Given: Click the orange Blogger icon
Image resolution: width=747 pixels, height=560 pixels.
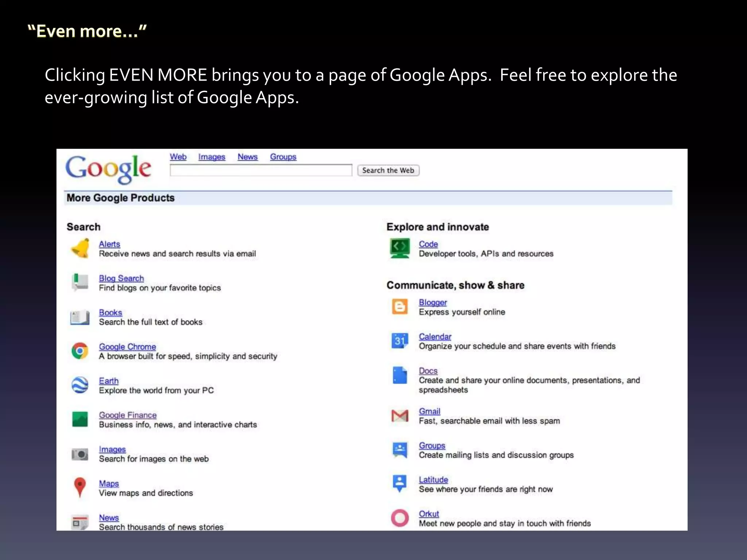Looking at the screenshot, I should [x=400, y=307].
